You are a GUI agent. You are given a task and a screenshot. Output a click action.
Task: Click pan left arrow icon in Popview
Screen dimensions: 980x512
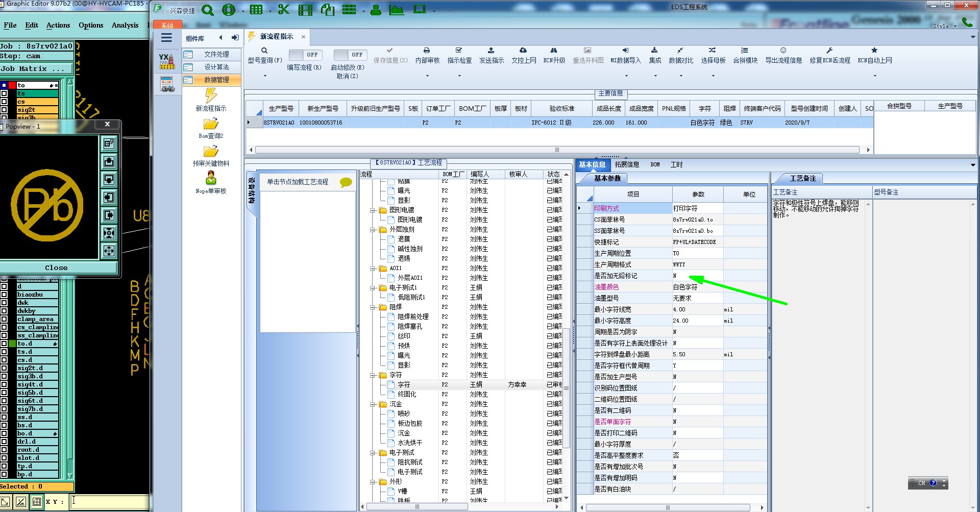tap(109, 198)
